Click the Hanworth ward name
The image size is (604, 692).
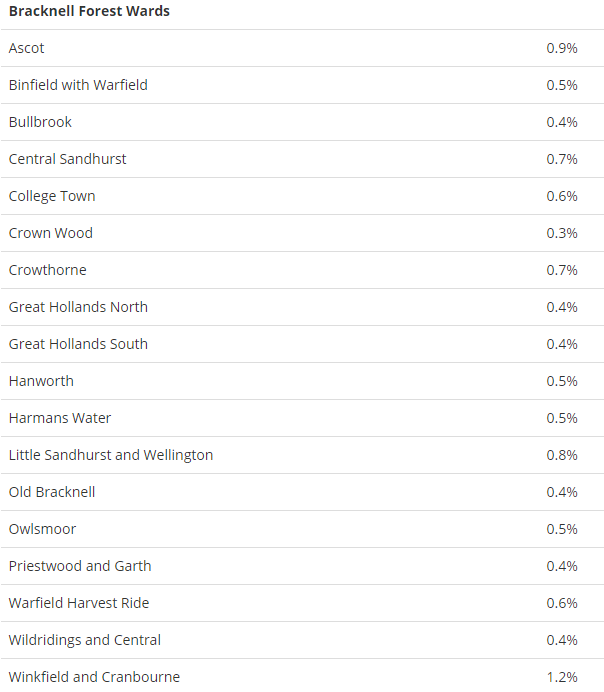coord(41,381)
